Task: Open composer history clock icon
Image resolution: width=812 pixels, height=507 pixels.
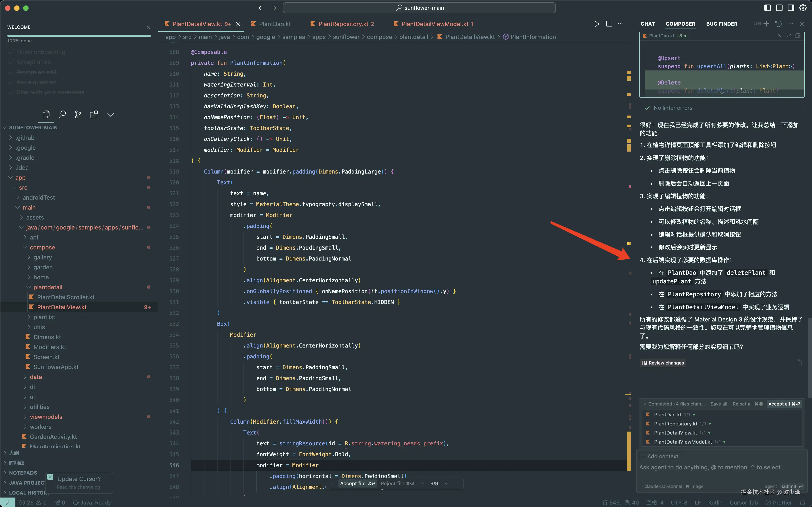Action: [778, 24]
